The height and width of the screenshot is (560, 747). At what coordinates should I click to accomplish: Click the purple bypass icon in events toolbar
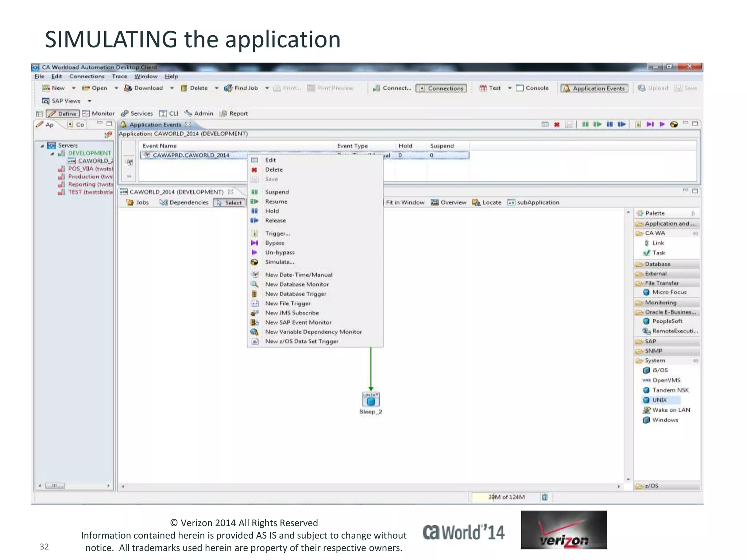650,124
